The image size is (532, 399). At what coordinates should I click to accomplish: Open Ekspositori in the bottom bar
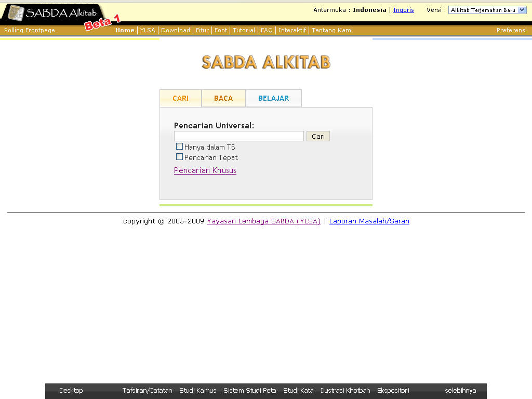coord(393,391)
